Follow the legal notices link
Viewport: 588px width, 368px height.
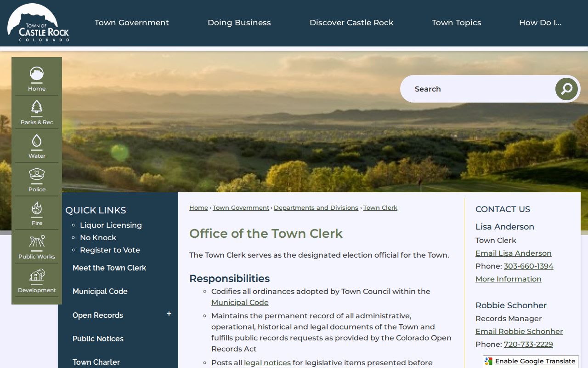point(267,362)
